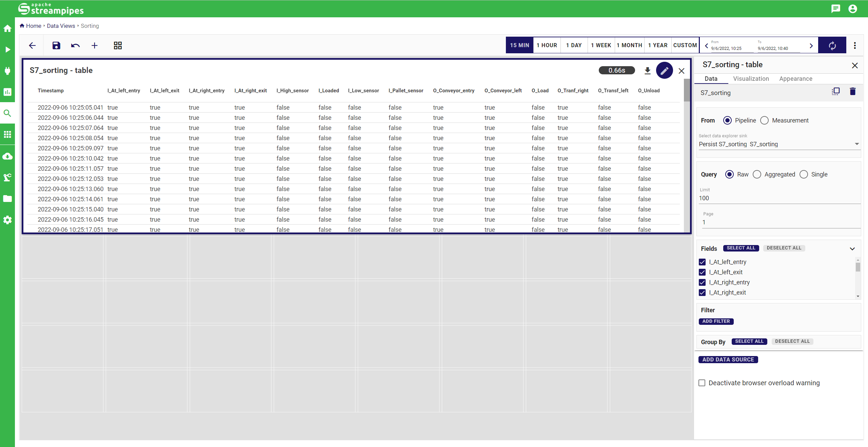Choose the Aggregated query option

pyautogui.click(x=757, y=174)
